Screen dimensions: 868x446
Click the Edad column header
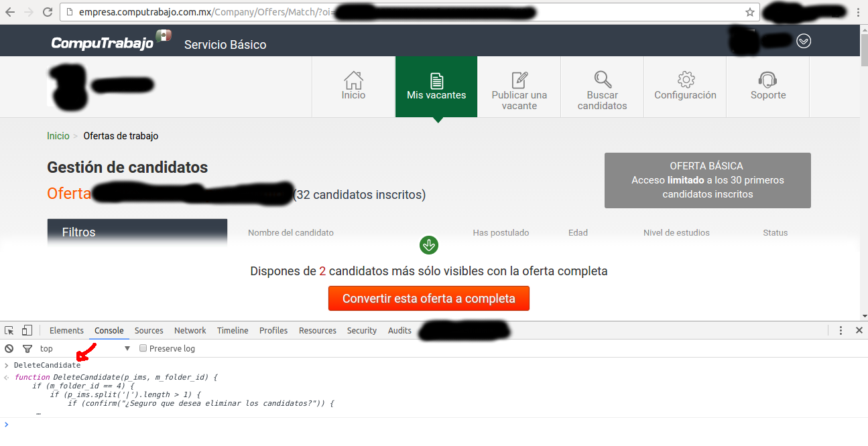[x=578, y=233]
